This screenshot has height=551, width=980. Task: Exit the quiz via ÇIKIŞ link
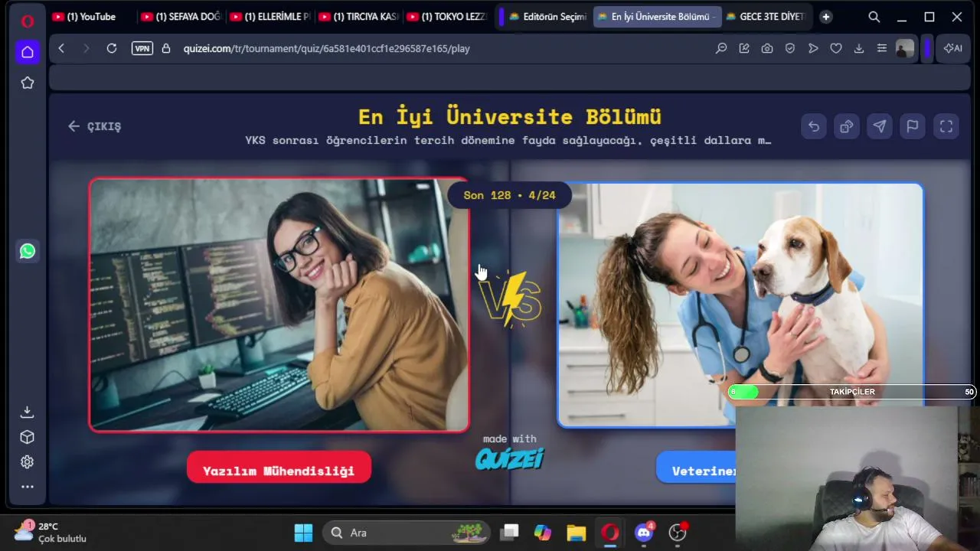pyautogui.click(x=94, y=126)
